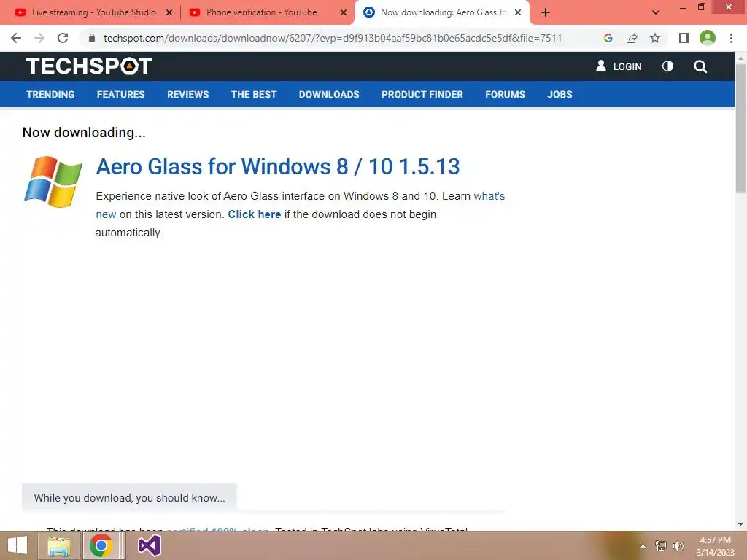747x560 pixels.
Task: Click the browser forward arrow
Action: [39, 38]
